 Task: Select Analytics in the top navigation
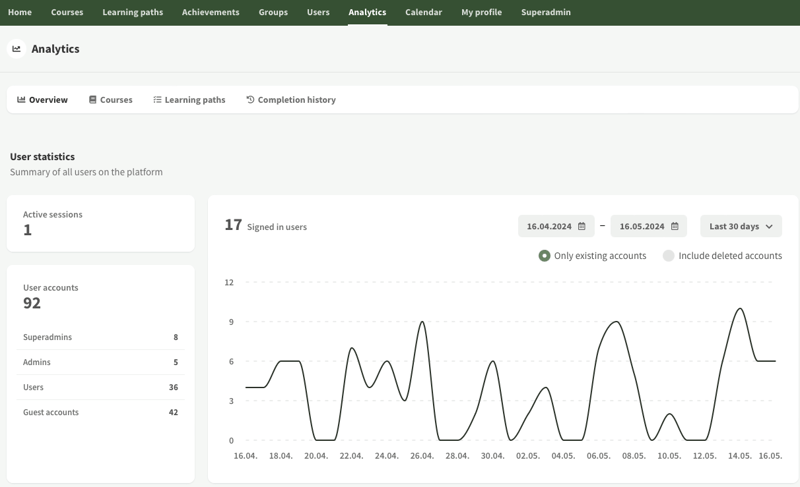(367, 12)
